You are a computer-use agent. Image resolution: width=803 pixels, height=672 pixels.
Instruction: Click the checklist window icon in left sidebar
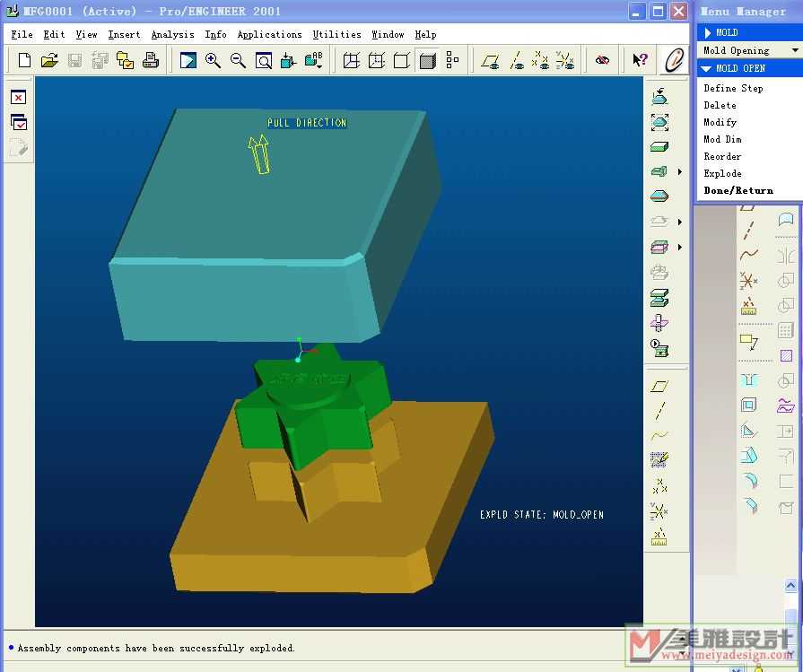click(x=19, y=122)
